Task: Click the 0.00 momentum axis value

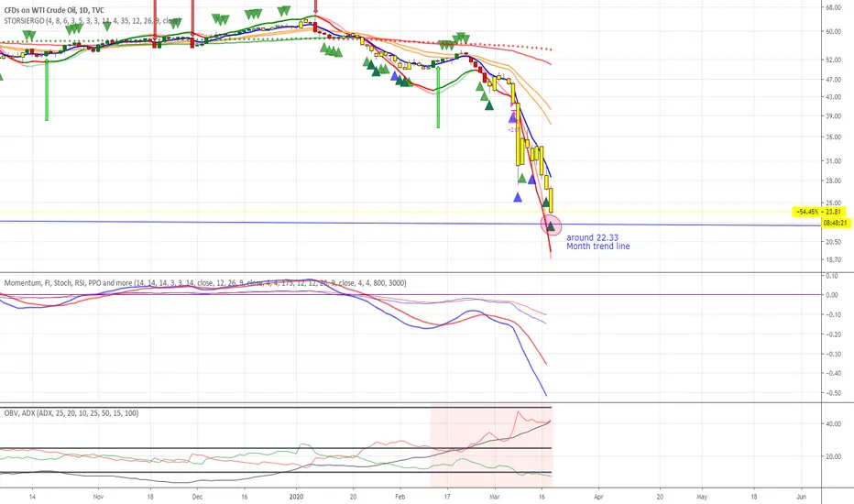Action: 832,295
